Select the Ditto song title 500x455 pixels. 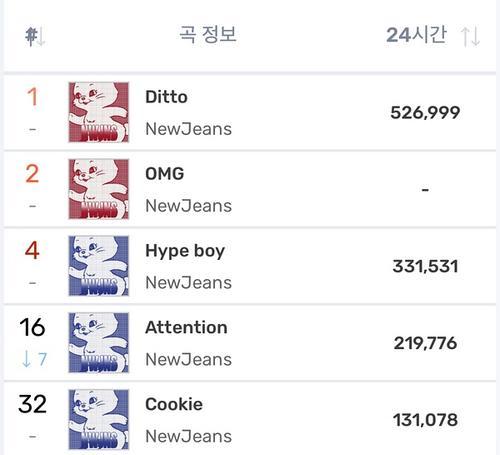[x=166, y=97]
